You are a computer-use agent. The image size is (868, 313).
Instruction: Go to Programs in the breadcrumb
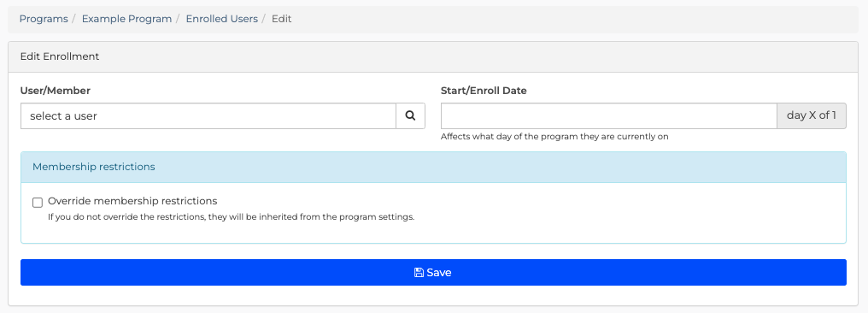click(44, 19)
